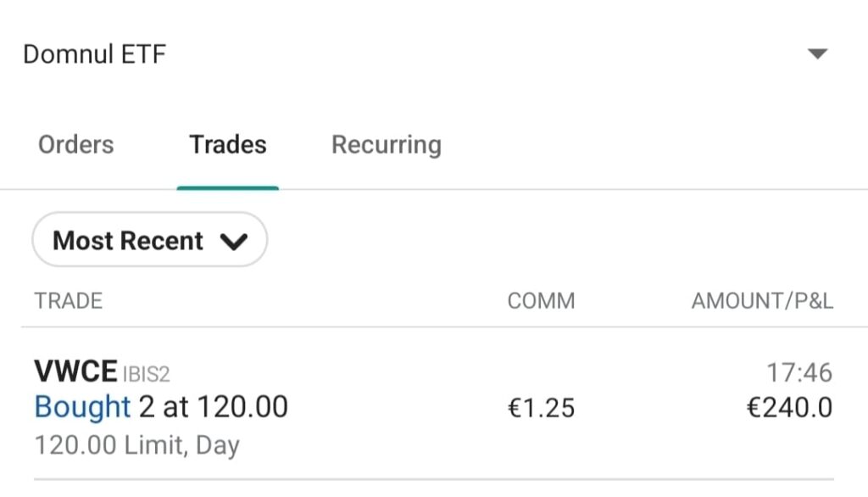This screenshot has width=868, height=497.
Task: Open the Recurring tab
Action: coord(386,145)
